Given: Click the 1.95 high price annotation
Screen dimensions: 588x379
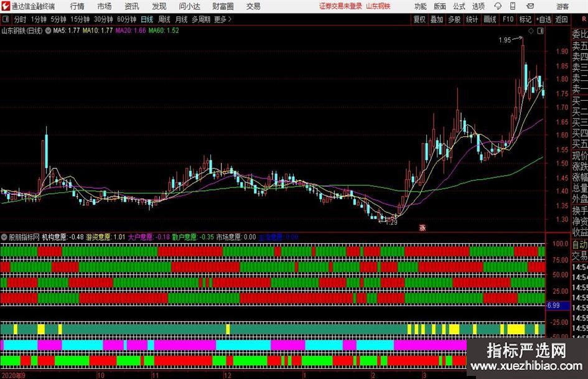Looking at the screenshot, I should (505, 40).
